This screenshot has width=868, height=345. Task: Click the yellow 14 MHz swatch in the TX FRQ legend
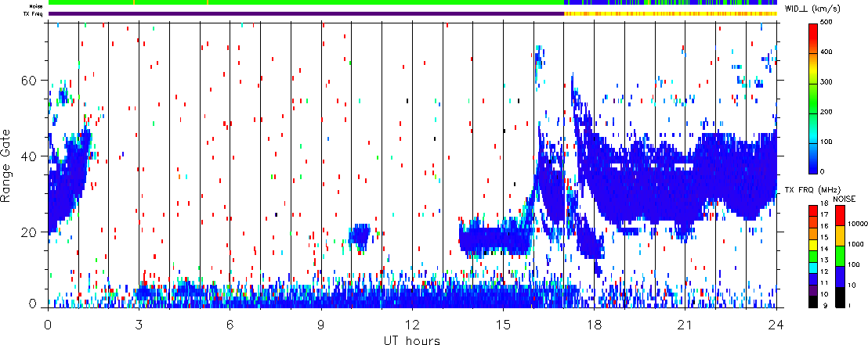click(812, 246)
